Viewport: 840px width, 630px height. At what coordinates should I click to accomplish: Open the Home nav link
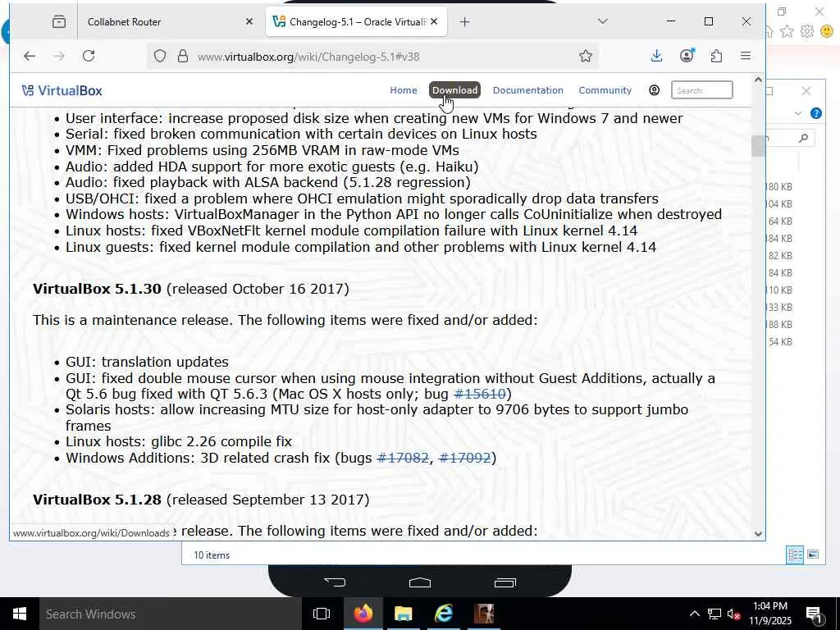[404, 90]
